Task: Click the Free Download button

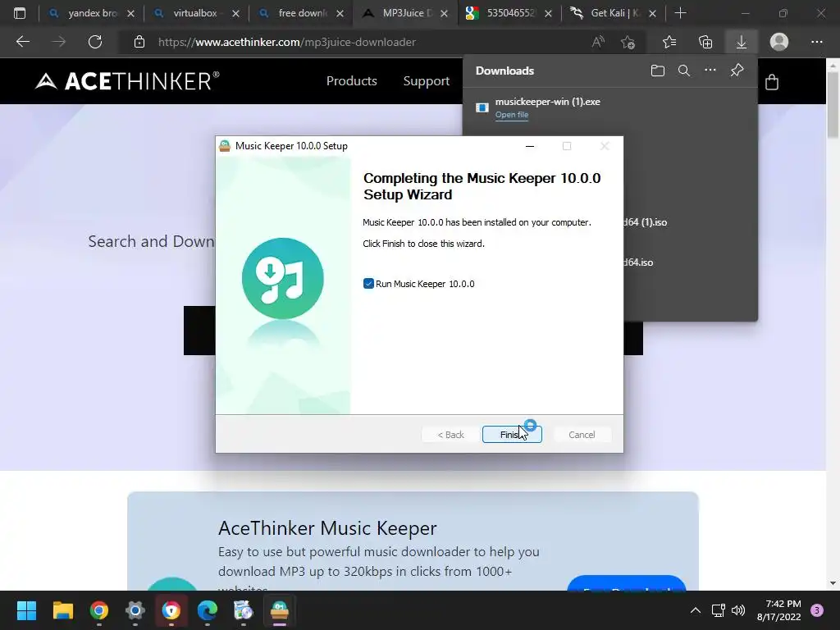Action: 626,584
